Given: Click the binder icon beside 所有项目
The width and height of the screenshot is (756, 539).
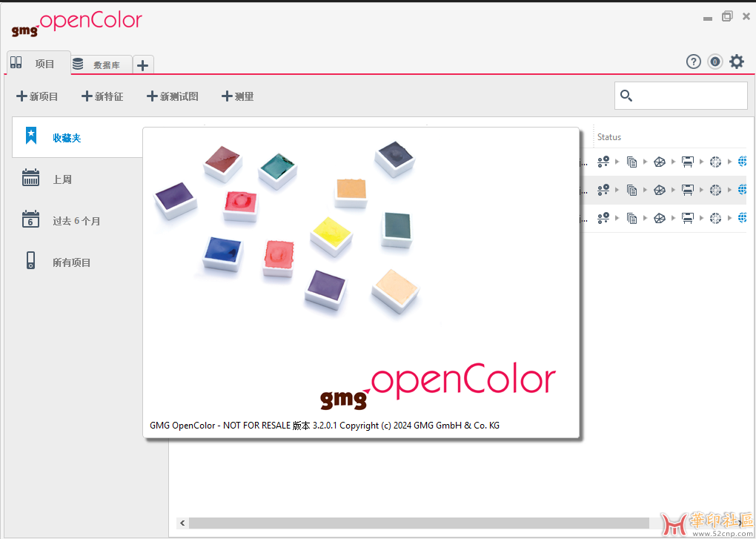Looking at the screenshot, I should click(x=31, y=260).
